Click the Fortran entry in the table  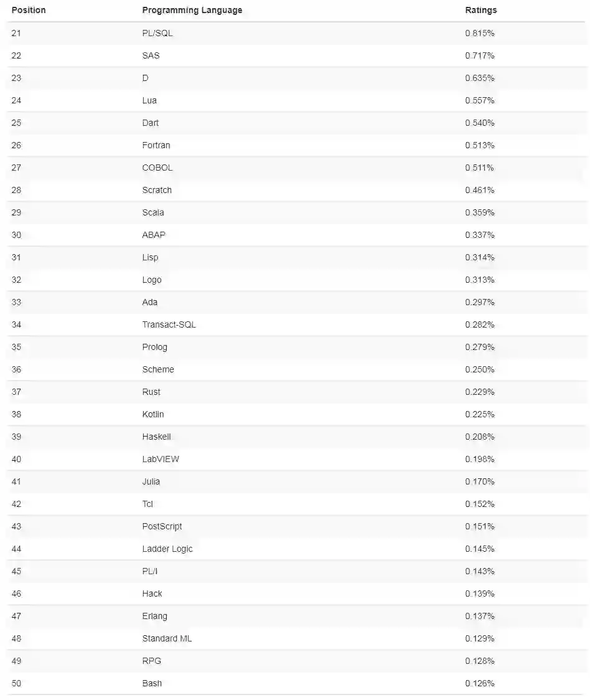point(156,145)
